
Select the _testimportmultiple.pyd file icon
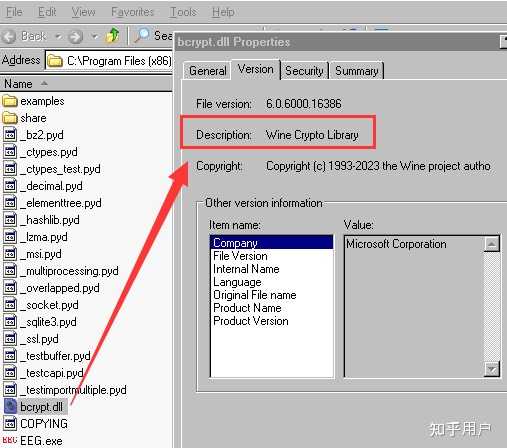10,390
